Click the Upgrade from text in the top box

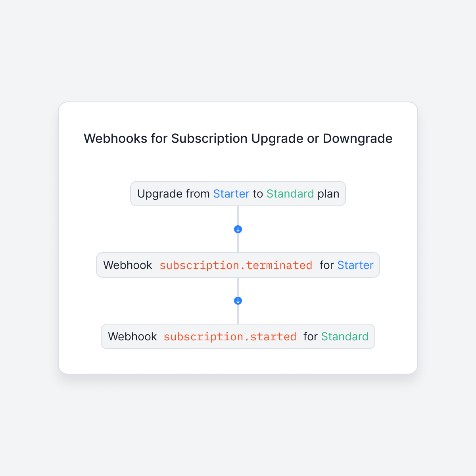(x=173, y=194)
